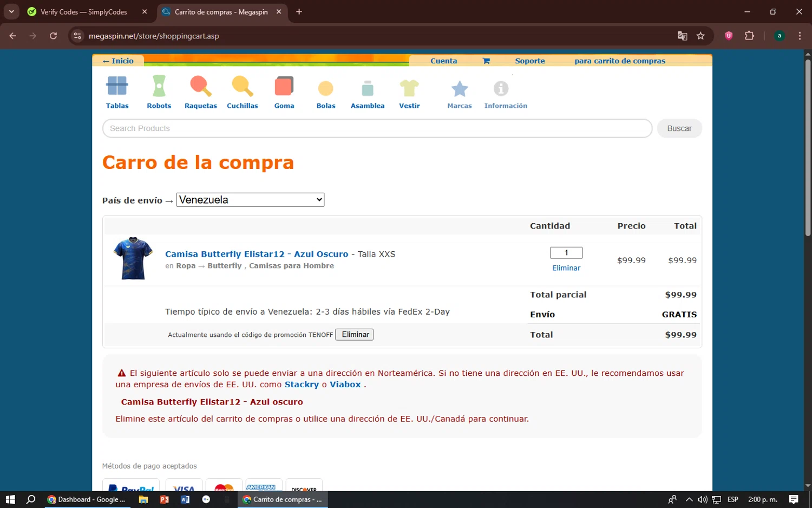Open the Raquetas category icon
The height and width of the screenshot is (508, 812).
[200, 86]
